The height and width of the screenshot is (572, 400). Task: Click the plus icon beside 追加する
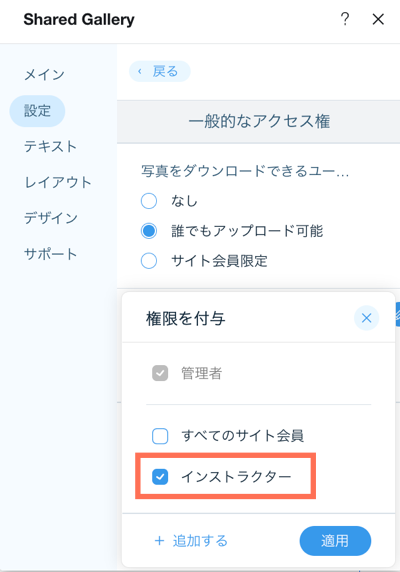pos(159,541)
